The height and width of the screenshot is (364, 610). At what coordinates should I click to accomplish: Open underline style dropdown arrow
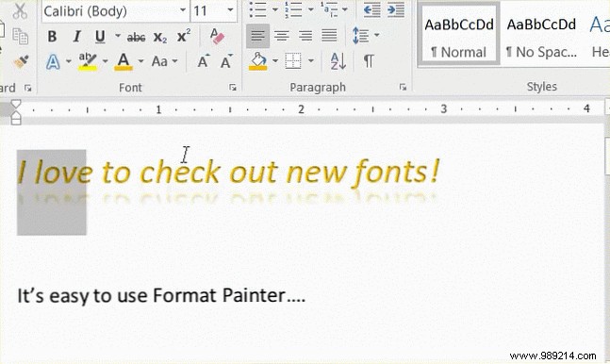(x=118, y=36)
